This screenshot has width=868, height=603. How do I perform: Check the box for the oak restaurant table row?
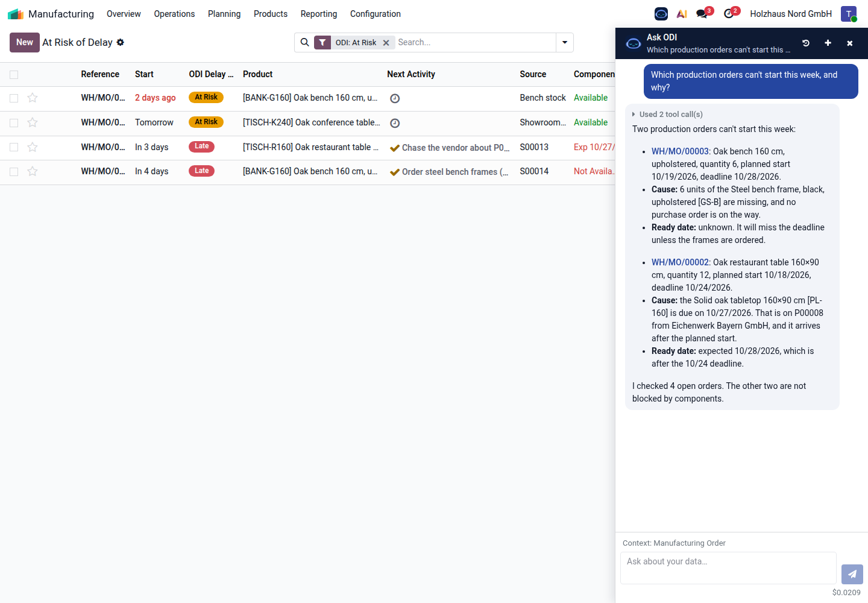pos(14,147)
